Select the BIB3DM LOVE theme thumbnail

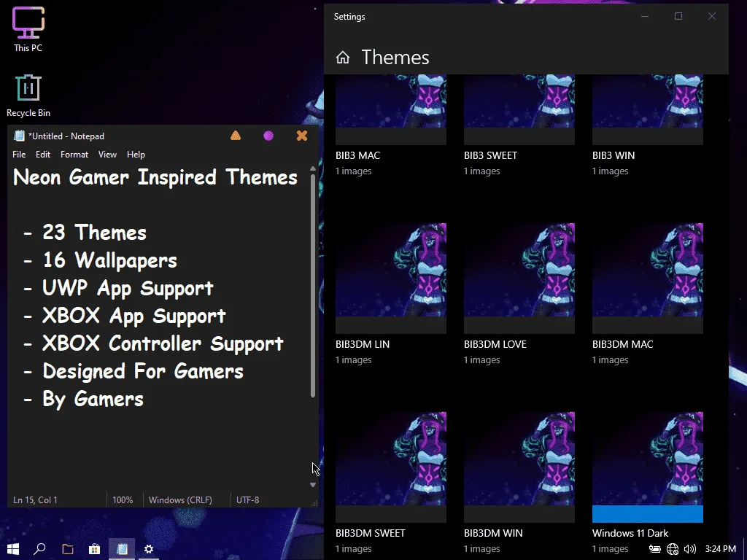pyautogui.click(x=519, y=278)
